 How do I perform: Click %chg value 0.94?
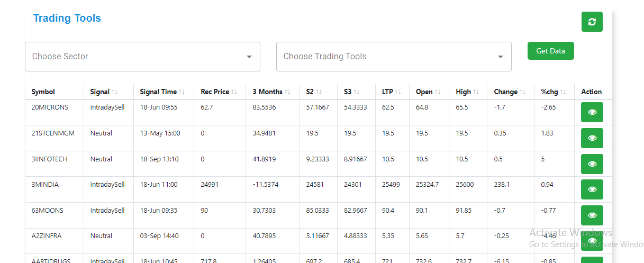547,185
